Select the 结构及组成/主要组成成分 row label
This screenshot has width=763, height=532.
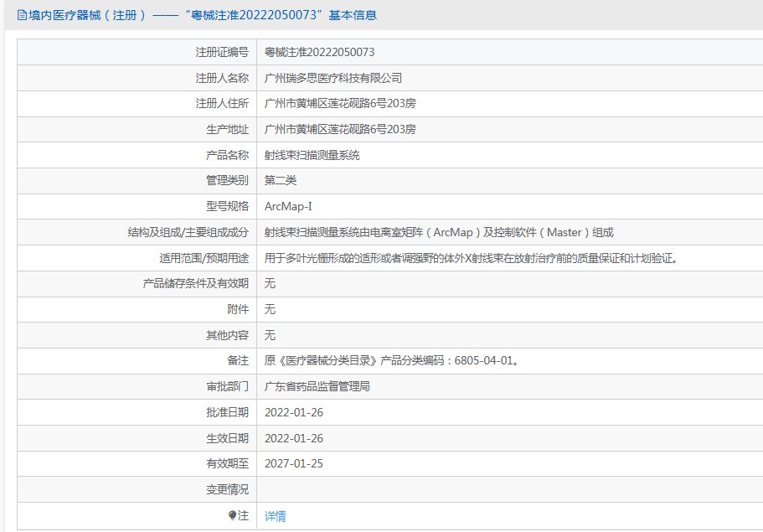(x=188, y=232)
